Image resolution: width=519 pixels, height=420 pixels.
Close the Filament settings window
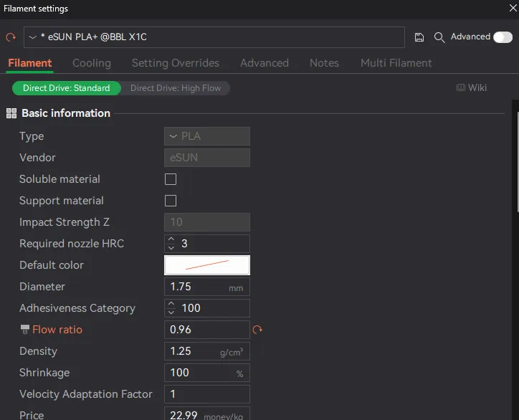tap(513, 8)
